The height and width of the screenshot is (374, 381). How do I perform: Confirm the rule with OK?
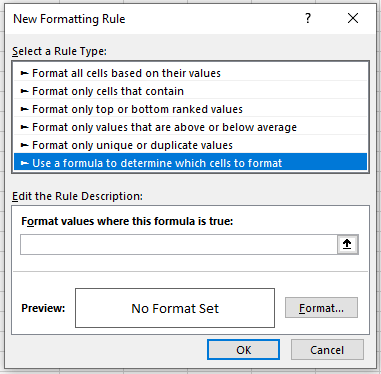pos(243,350)
